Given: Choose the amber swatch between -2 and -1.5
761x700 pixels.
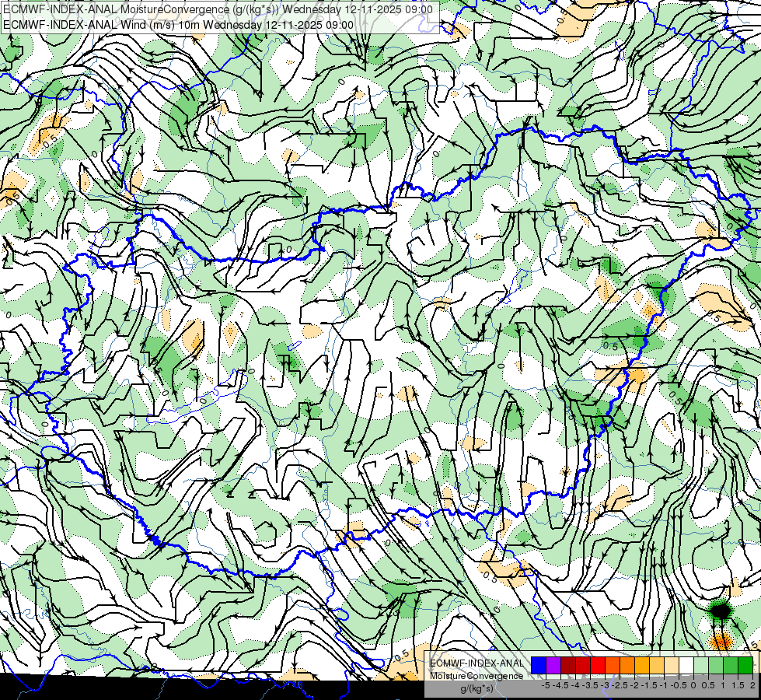Looking at the screenshot, I should point(642,665).
